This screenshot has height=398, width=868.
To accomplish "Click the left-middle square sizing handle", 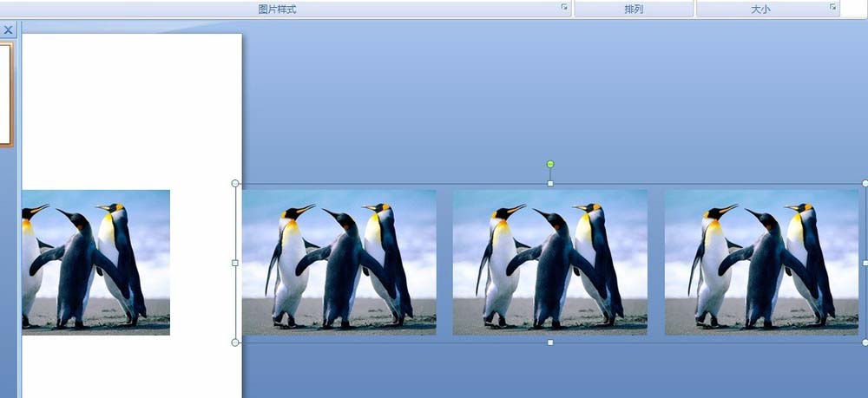I will pyautogui.click(x=235, y=263).
